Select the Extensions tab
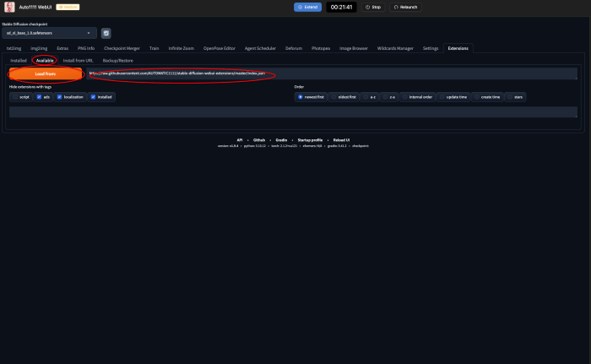 coord(458,48)
